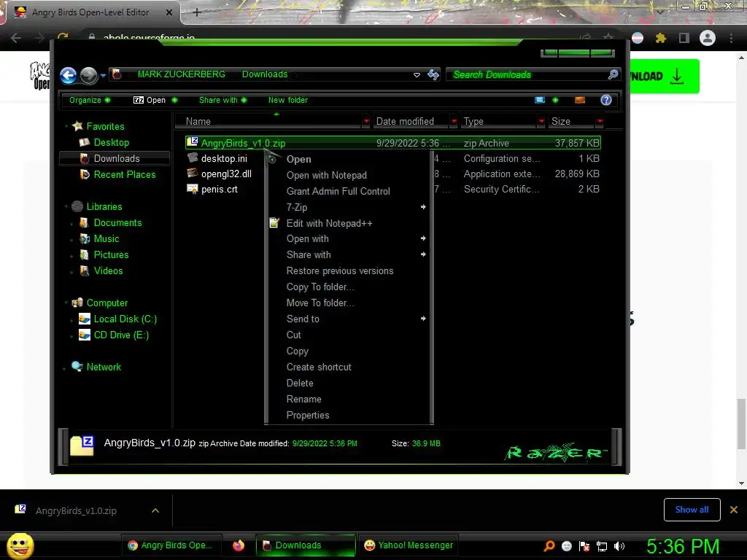Choose Rename from the context menu
Screen dimensions: 747x560
303,399
